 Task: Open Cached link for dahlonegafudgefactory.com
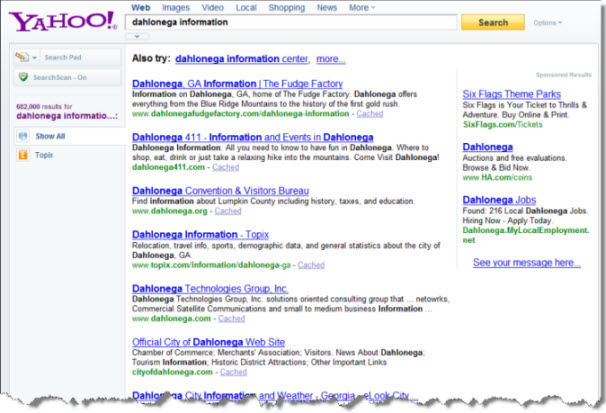(x=370, y=114)
